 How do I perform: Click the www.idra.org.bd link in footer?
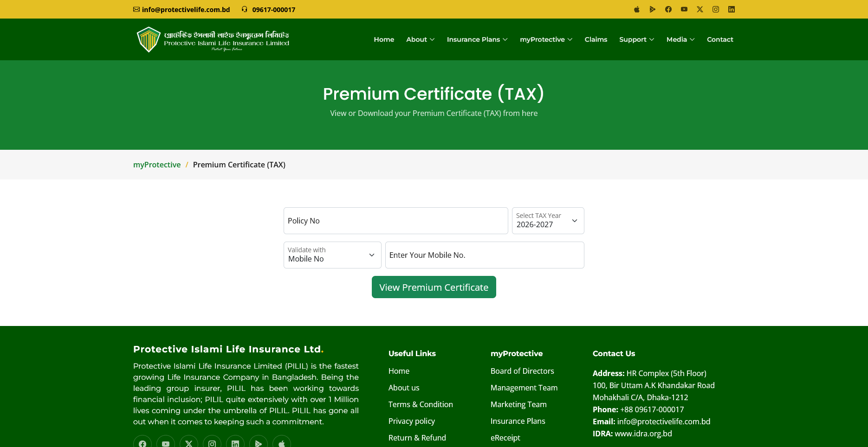(x=643, y=434)
